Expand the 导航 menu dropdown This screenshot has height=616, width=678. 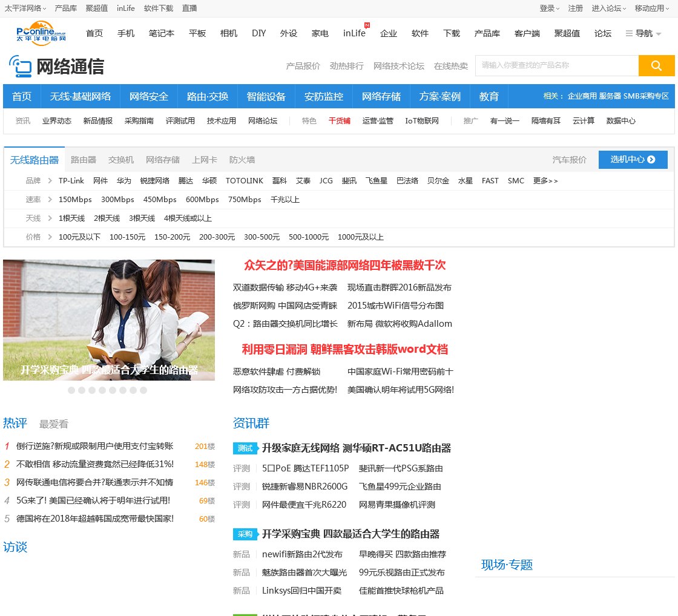(643, 33)
